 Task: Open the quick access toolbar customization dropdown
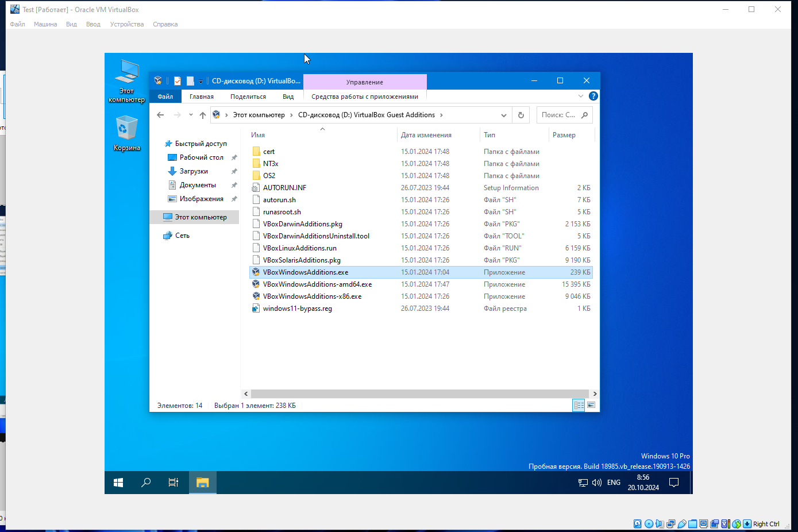[201, 82]
